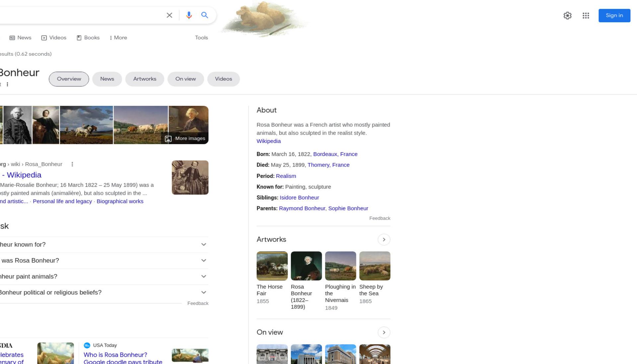Viewport: 637px width, 364px height.
Task: Start voice search with the microphone icon
Action: coord(189,15)
